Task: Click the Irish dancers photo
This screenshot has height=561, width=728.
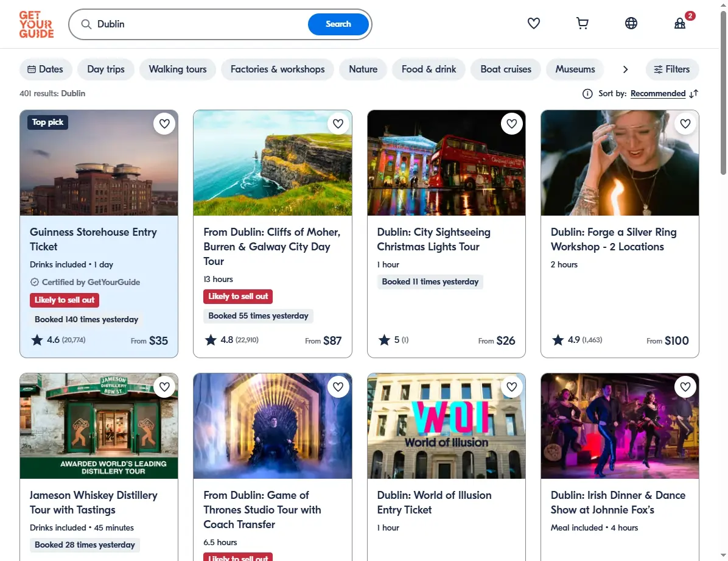Action: pyautogui.click(x=620, y=426)
